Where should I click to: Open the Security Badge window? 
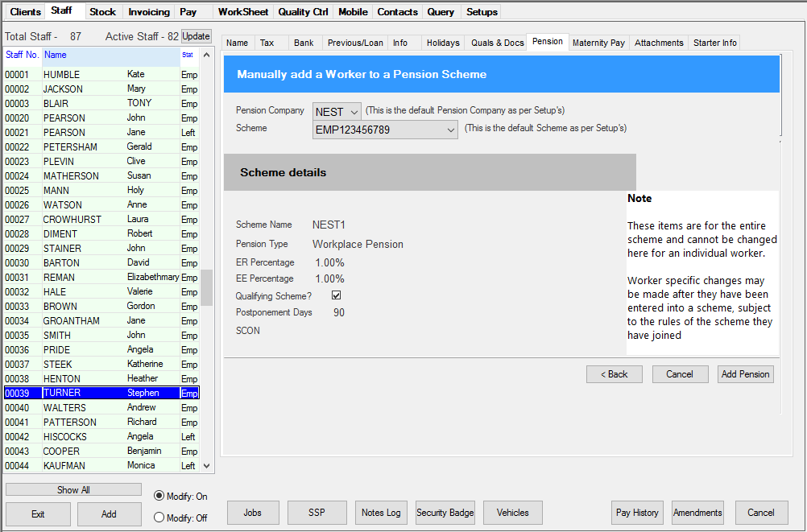(x=445, y=513)
